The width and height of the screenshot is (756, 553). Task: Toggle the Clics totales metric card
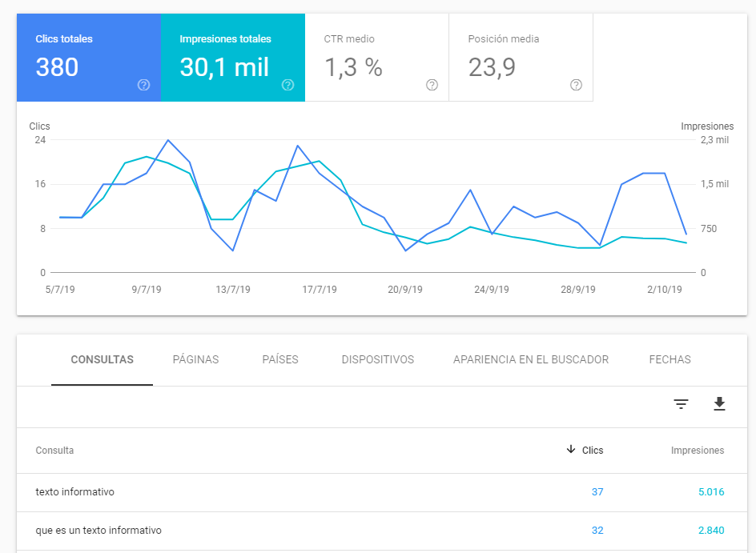pyautogui.click(x=88, y=58)
